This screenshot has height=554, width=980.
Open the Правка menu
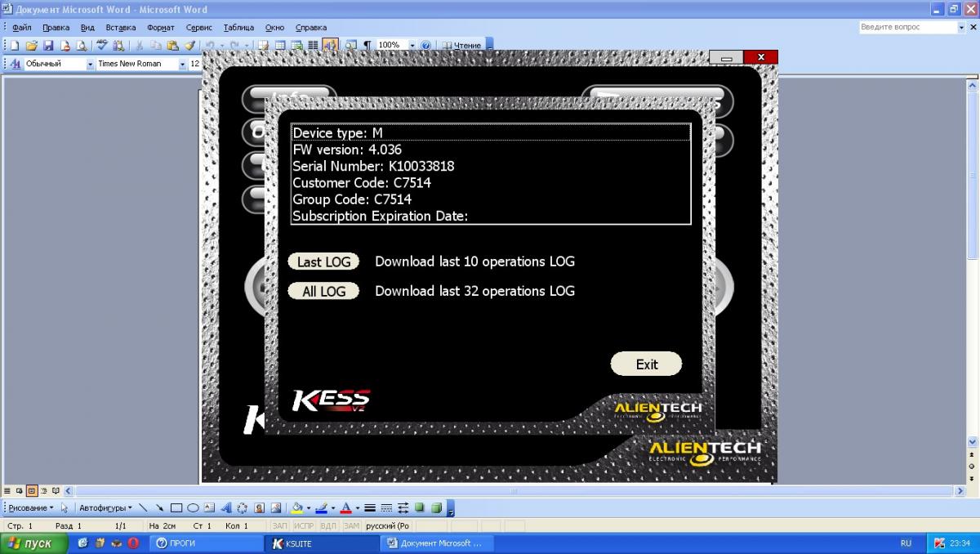56,27
